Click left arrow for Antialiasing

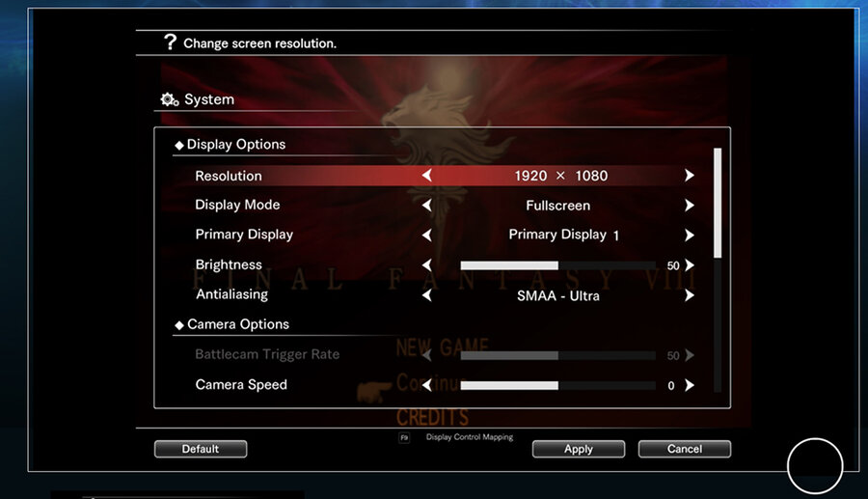point(427,295)
